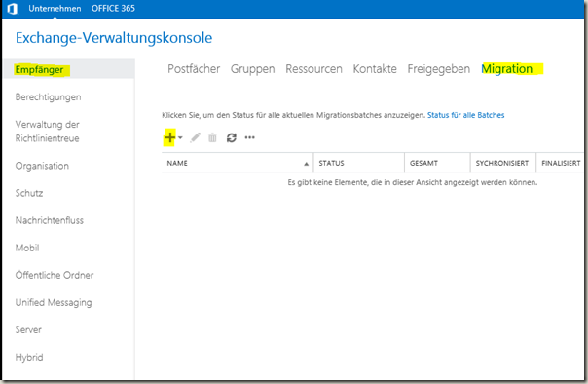Select Server in the sidebar
The image size is (588, 384).
pyautogui.click(x=28, y=330)
